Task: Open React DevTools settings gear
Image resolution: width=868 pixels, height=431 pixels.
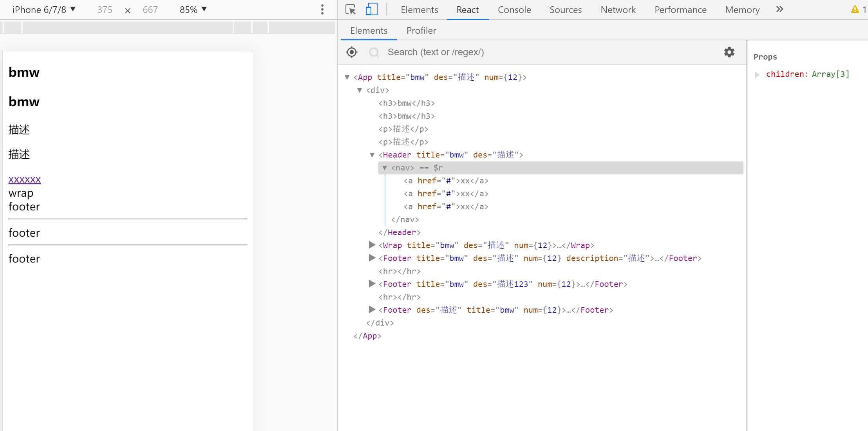Action: pos(729,52)
